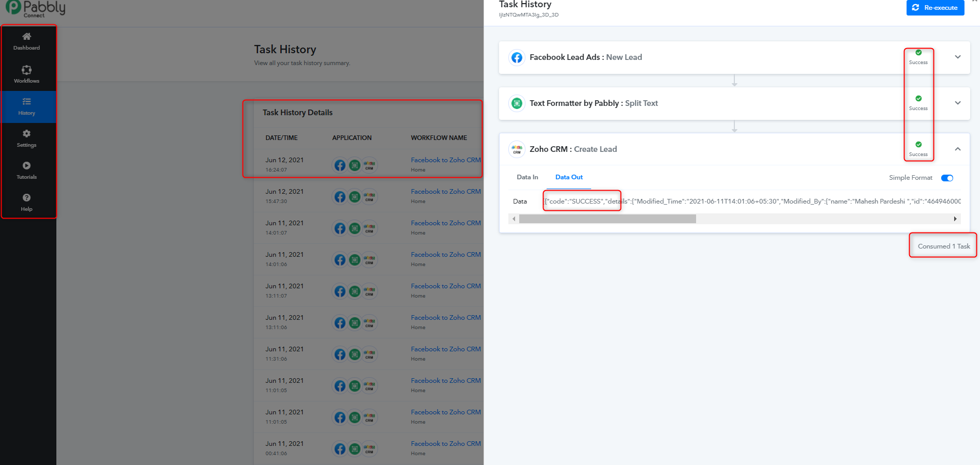This screenshot has height=465, width=980.
Task: Click the horizontal scrollbar thumb under Data
Action: point(608,219)
